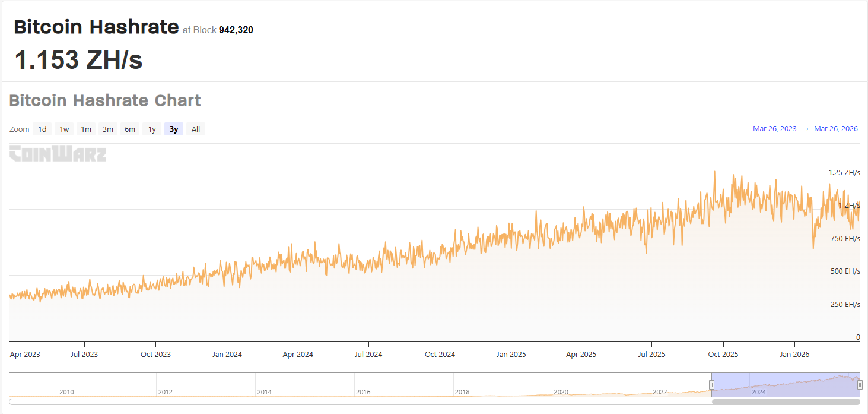Switch to the 1m zoom view
The height and width of the screenshot is (414, 868).
point(85,129)
